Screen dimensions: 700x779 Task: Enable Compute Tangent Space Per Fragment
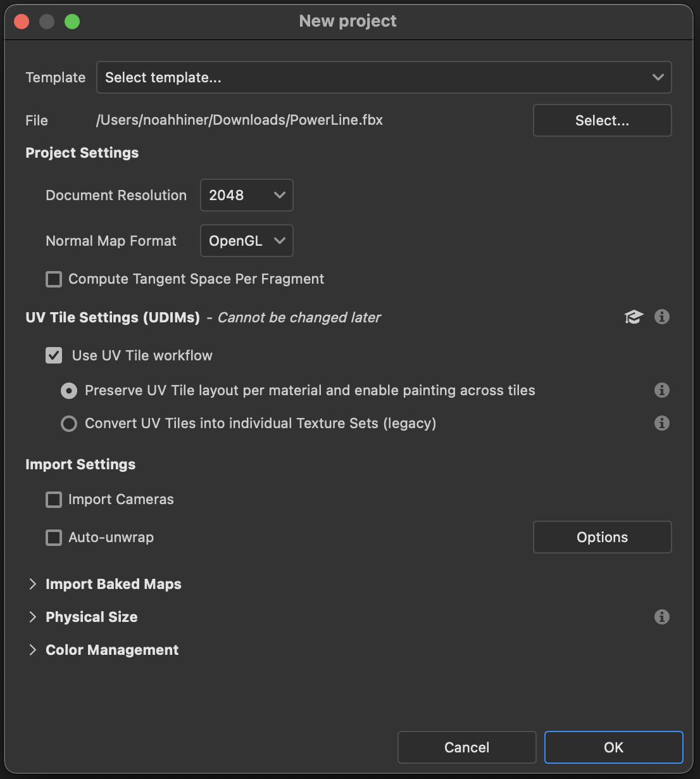(x=53, y=279)
